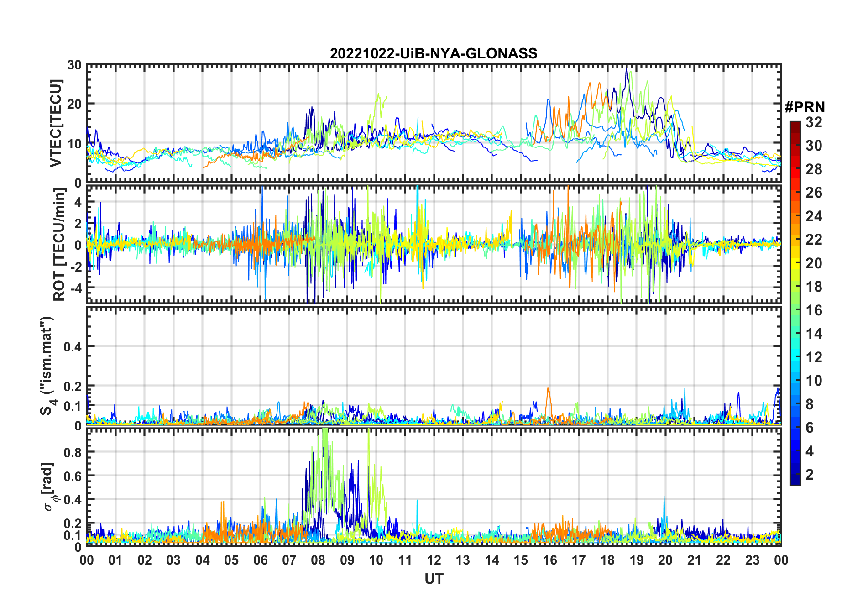
Task: Pick the orange colorbar segment beside label 24
Action: pos(795,216)
